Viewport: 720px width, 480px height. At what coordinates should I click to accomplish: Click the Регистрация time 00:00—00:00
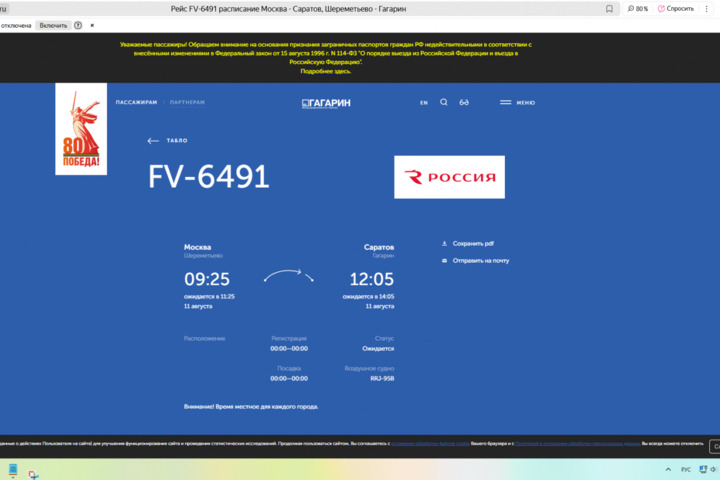click(x=289, y=349)
